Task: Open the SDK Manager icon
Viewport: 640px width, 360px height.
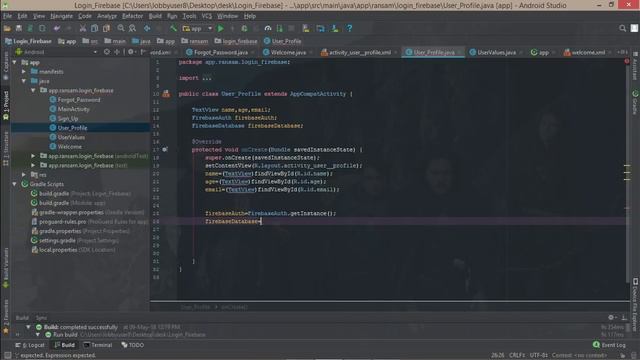Action: click(x=335, y=29)
